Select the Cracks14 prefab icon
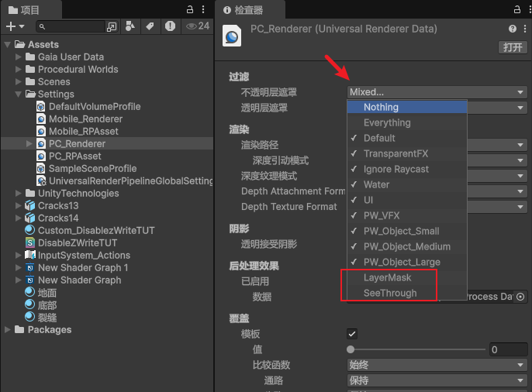This screenshot has height=392, width=532. [x=29, y=218]
